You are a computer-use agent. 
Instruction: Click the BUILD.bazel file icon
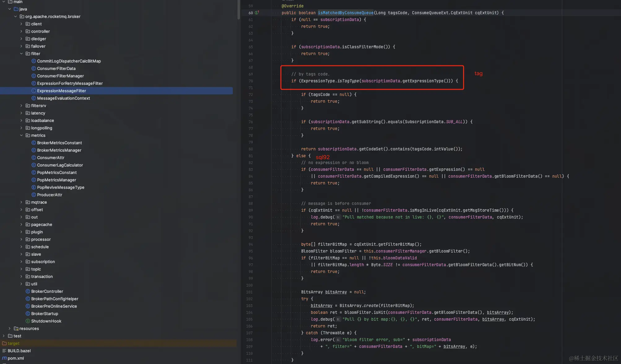pyautogui.click(x=4, y=351)
